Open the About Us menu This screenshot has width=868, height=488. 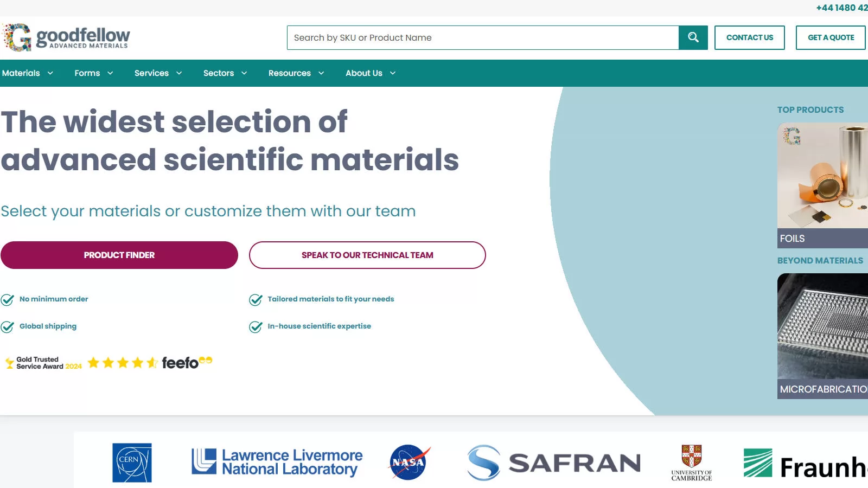pos(371,73)
